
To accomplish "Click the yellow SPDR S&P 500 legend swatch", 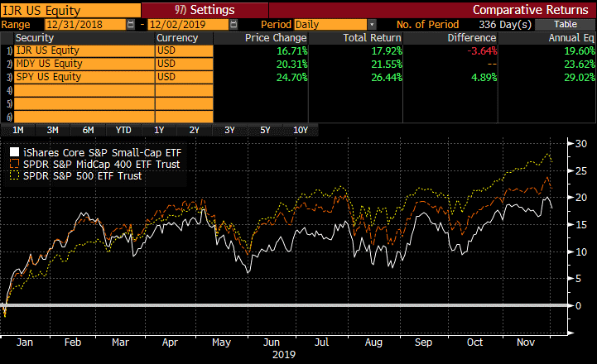I will point(14,175).
